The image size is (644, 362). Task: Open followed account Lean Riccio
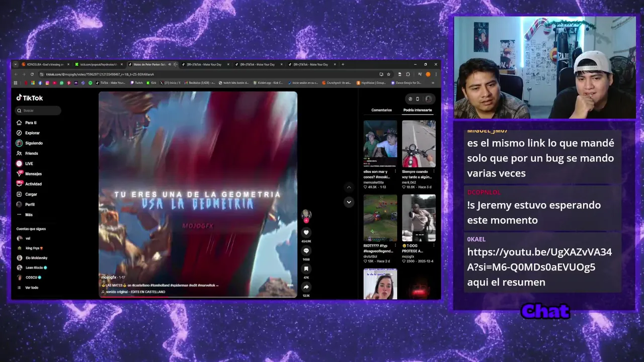[32, 267]
